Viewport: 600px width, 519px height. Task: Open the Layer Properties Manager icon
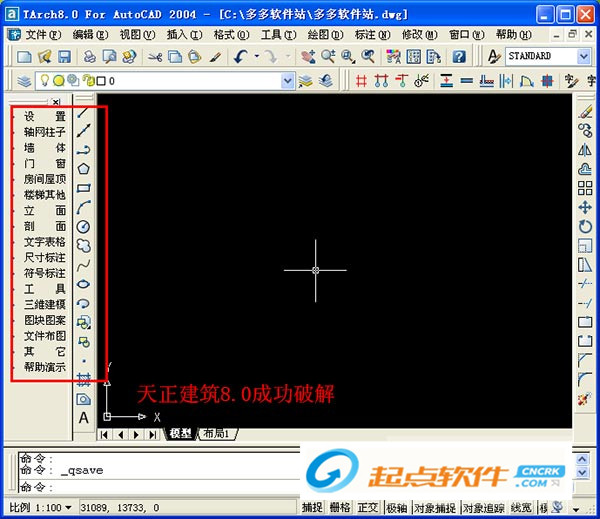coord(24,81)
